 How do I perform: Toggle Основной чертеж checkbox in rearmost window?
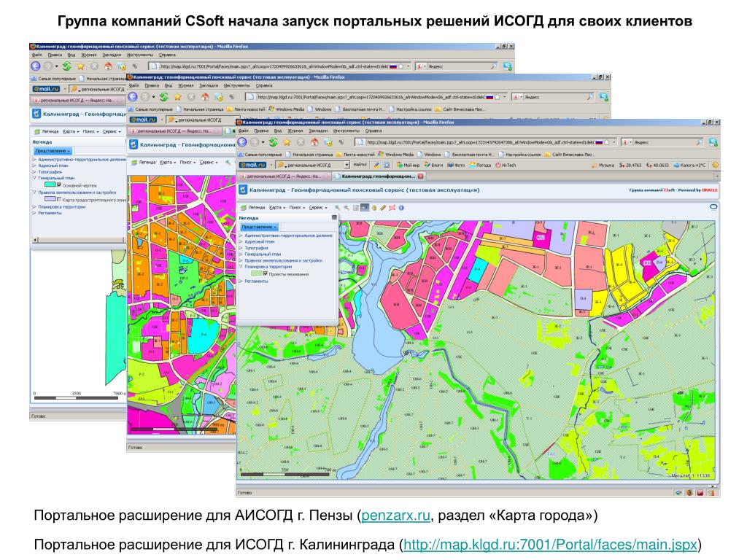59,184
